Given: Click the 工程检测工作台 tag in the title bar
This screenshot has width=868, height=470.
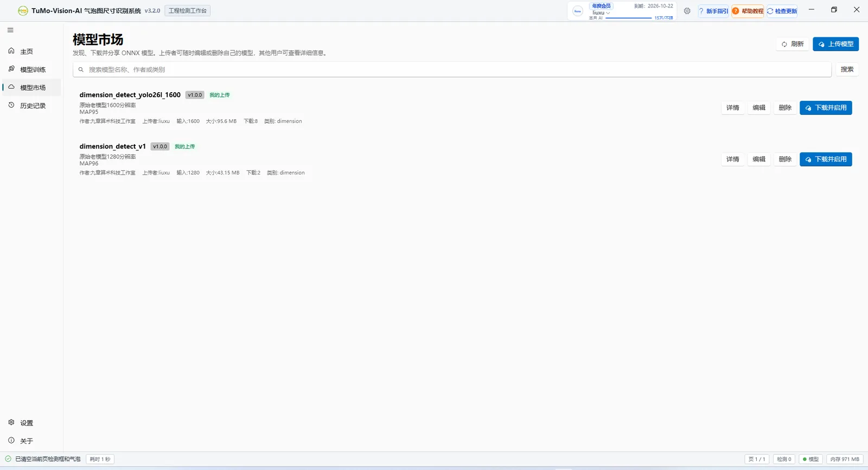Looking at the screenshot, I should click(x=187, y=11).
